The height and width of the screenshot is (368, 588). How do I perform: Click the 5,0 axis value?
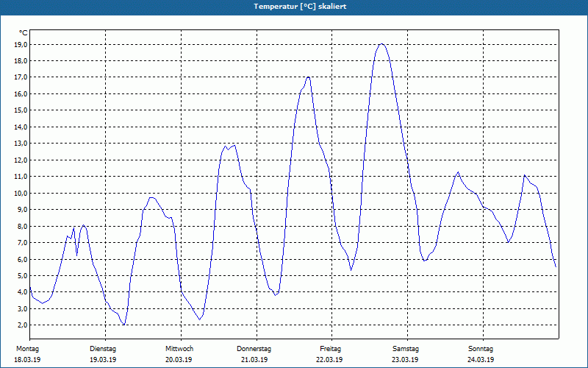(22, 275)
